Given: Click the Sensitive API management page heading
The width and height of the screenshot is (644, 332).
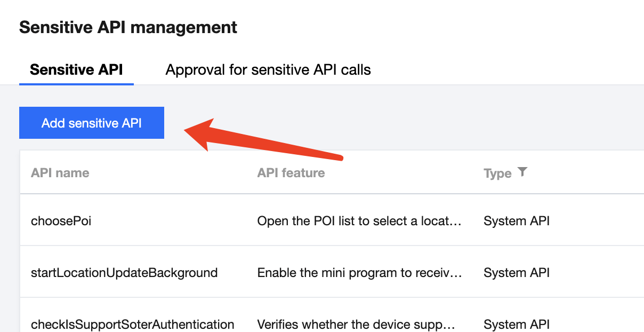Looking at the screenshot, I should click(x=128, y=27).
